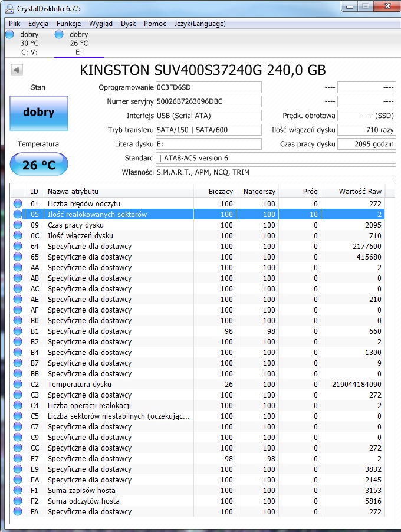
Task: Click the dobry health status button
Action: (x=39, y=113)
